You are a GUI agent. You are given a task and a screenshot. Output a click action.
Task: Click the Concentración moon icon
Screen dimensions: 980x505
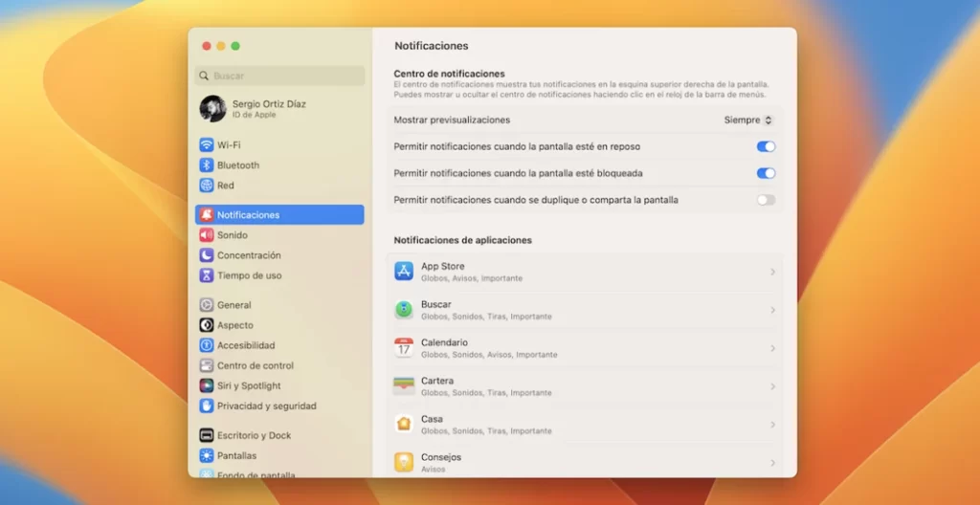coord(207,255)
